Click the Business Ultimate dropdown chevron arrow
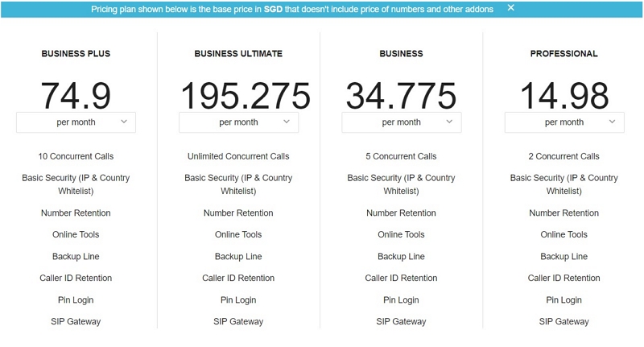 click(x=287, y=122)
